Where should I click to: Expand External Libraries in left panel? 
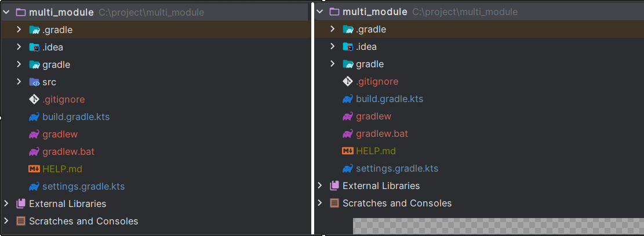click(6, 204)
